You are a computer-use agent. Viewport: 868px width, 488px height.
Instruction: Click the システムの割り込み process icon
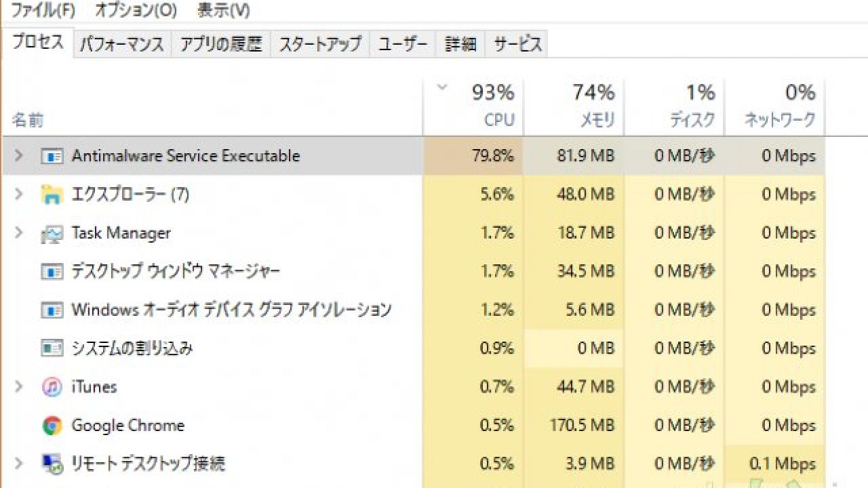click(52, 348)
